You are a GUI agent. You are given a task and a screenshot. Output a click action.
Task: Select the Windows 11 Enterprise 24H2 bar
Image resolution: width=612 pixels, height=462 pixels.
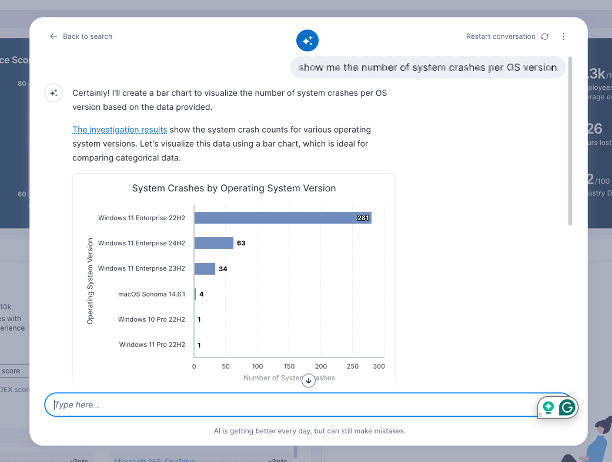coord(213,243)
